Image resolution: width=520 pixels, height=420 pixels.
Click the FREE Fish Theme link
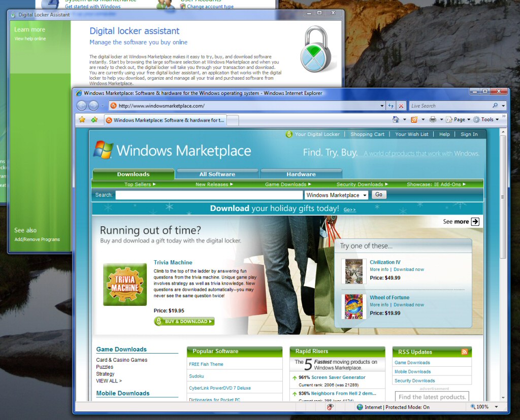tap(206, 364)
